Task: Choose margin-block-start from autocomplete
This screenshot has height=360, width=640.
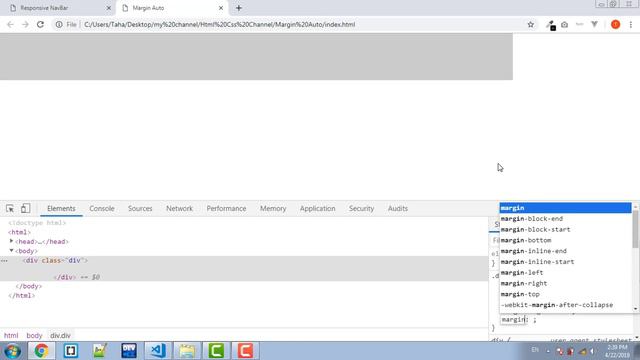Action: click(565, 229)
